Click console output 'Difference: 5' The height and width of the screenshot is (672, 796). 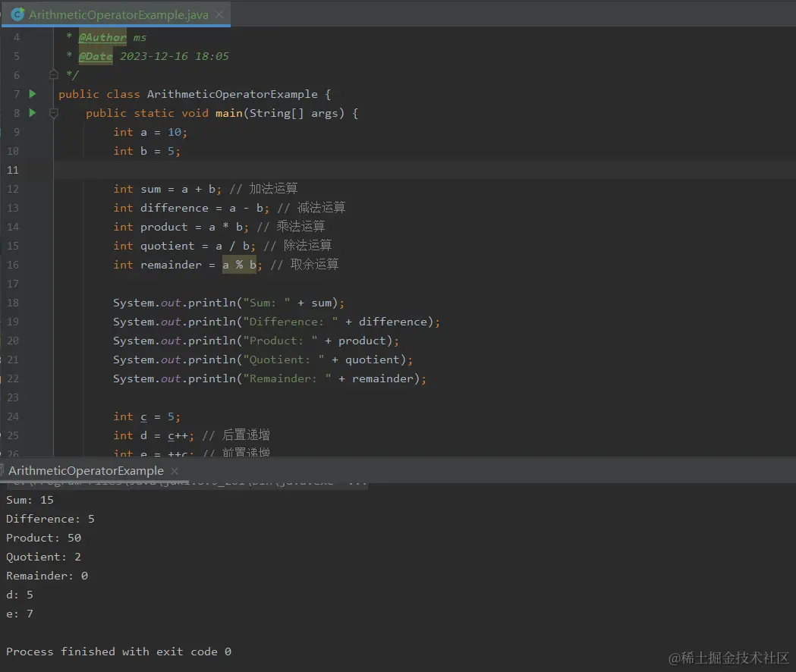coord(50,519)
